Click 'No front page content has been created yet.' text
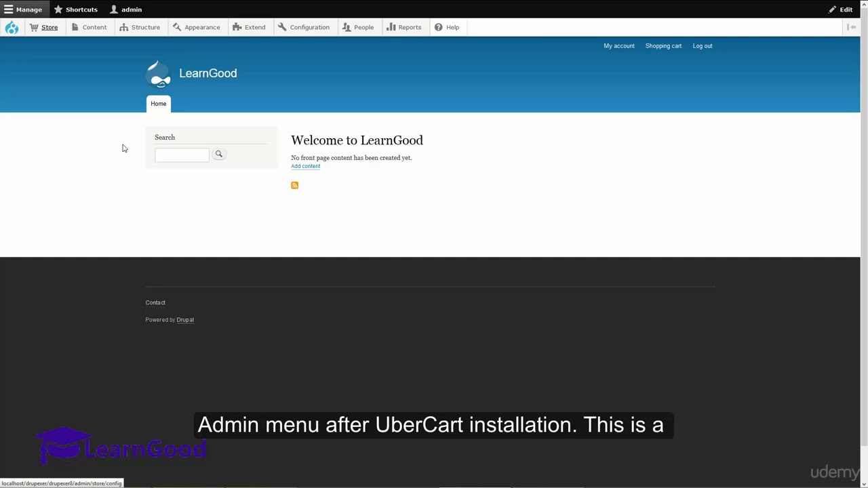 coord(351,158)
